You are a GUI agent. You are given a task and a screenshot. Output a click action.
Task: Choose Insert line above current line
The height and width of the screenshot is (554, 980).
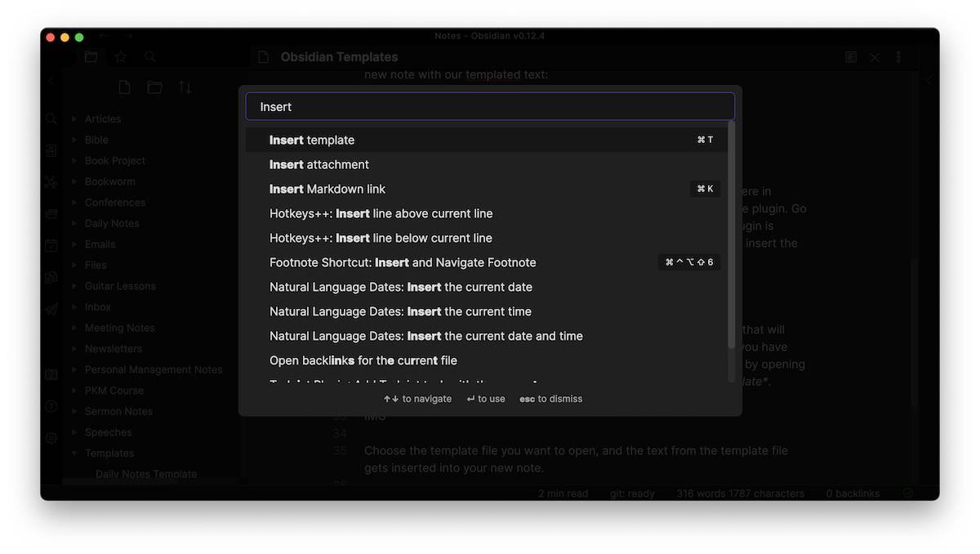tap(486, 213)
